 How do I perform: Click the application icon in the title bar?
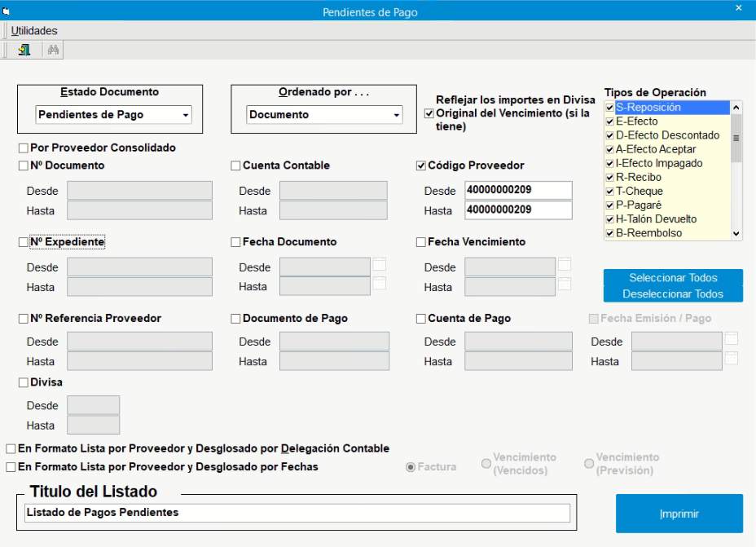(6, 11)
